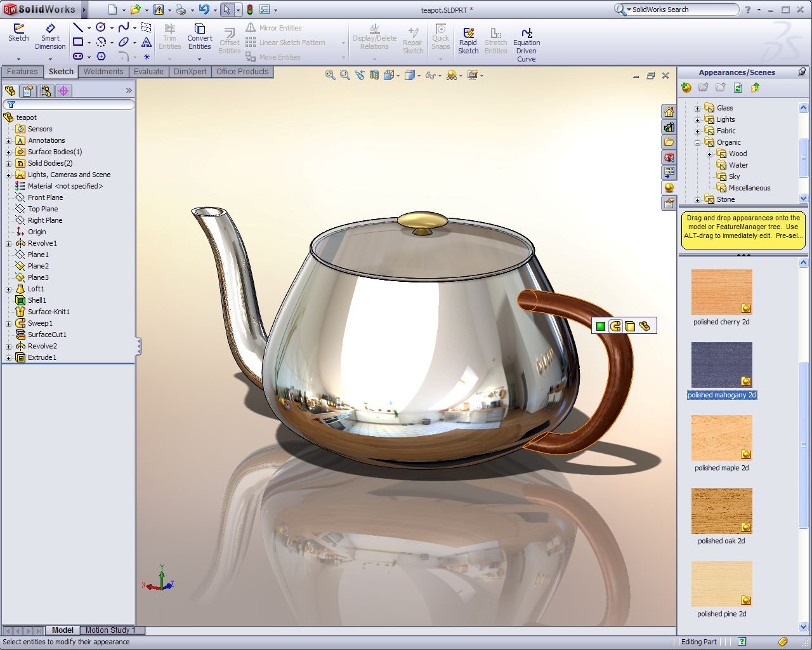Viewport: 812px width, 650px height.
Task: Click in the SolidWorks Search box
Action: pos(682,10)
